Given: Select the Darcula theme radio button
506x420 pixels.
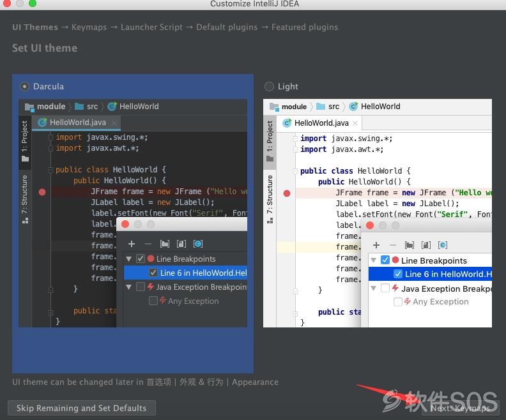Looking at the screenshot, I should click(24, 86).
